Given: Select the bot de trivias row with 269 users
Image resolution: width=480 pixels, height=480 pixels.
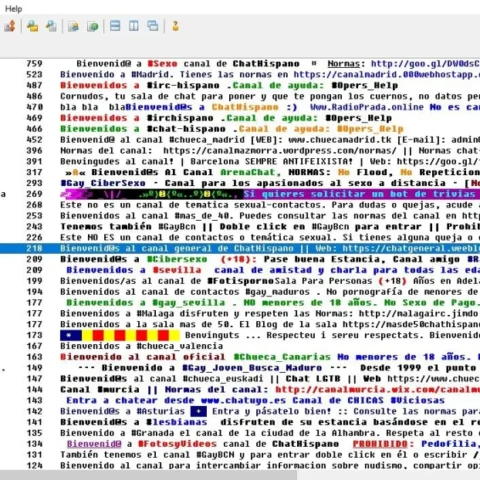Looking at the screenshot, I should pos(240,194).
